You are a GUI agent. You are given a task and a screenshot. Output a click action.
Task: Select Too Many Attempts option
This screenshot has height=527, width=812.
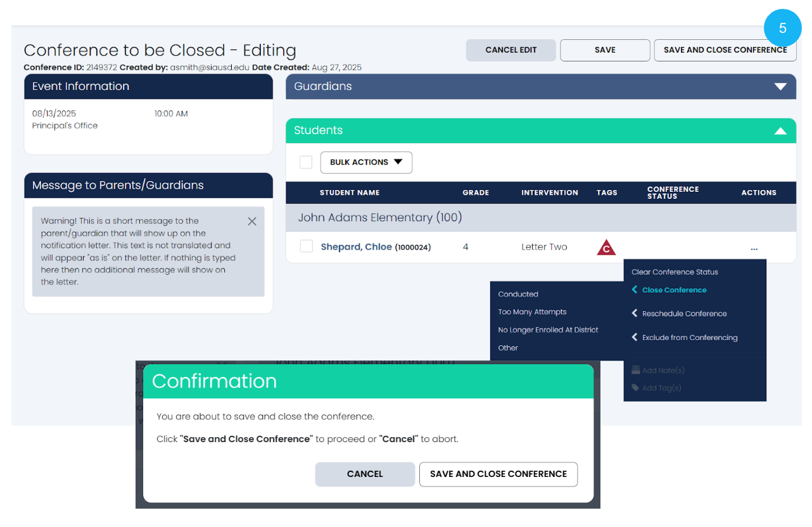coord(532,312)
